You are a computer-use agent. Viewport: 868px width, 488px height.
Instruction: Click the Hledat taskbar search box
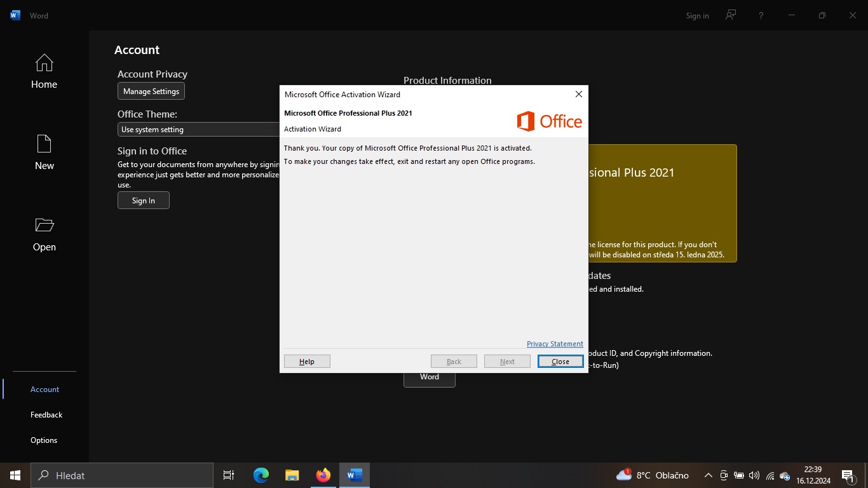122,475
